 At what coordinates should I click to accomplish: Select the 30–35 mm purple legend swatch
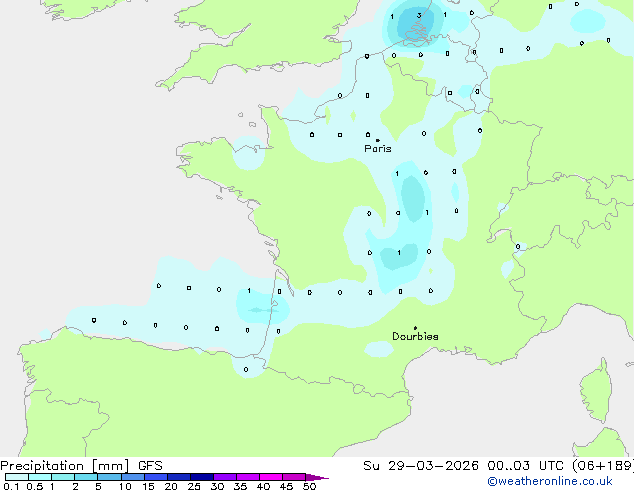tap(225, 477)
